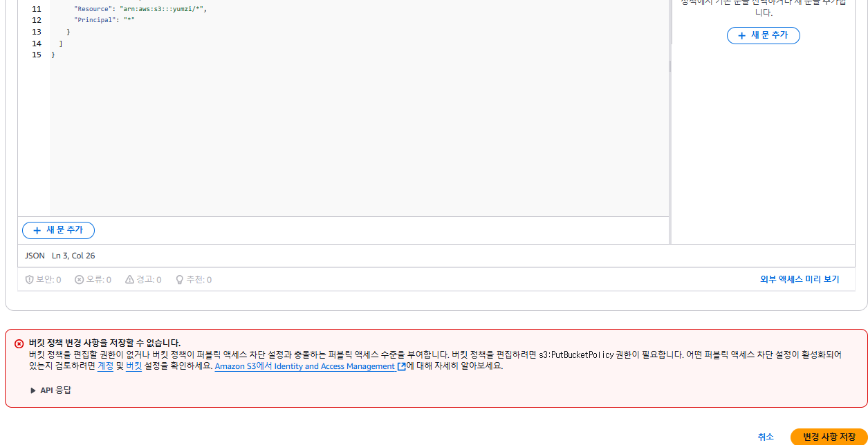This screenshot has width=868, height=445.
Task: Click the 취소 button
Action: [x=766, y=437]
